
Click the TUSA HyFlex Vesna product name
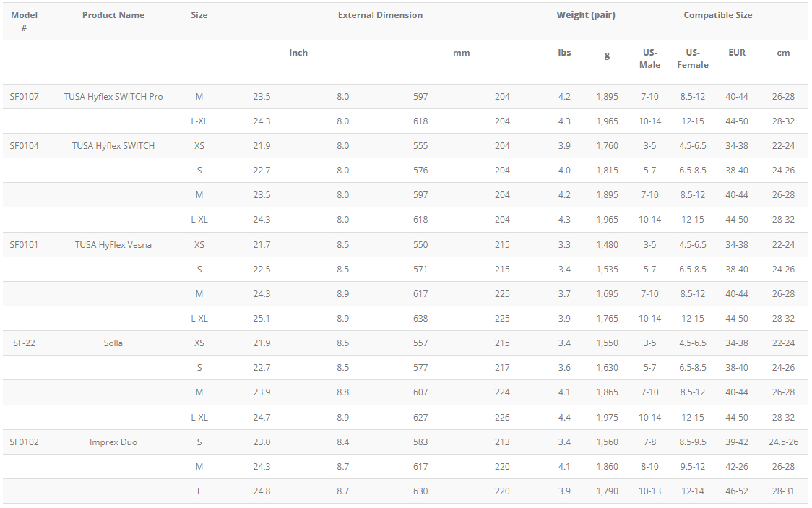[113, 245]
